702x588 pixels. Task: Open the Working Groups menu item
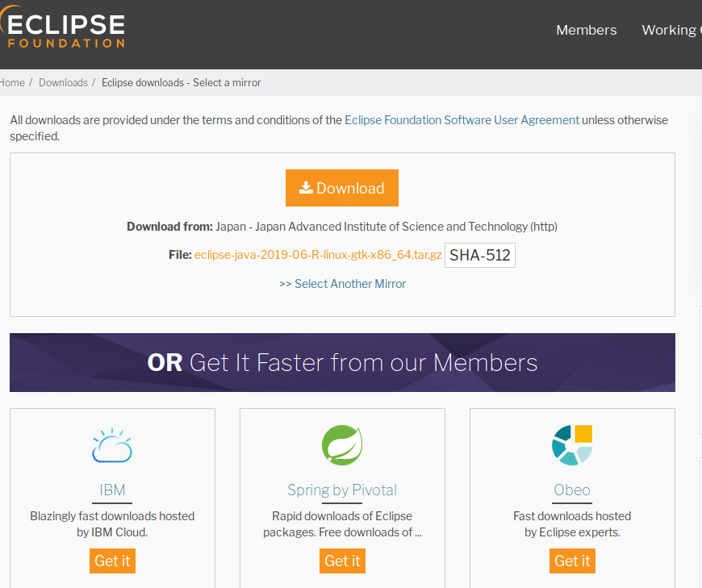point(671,30)
